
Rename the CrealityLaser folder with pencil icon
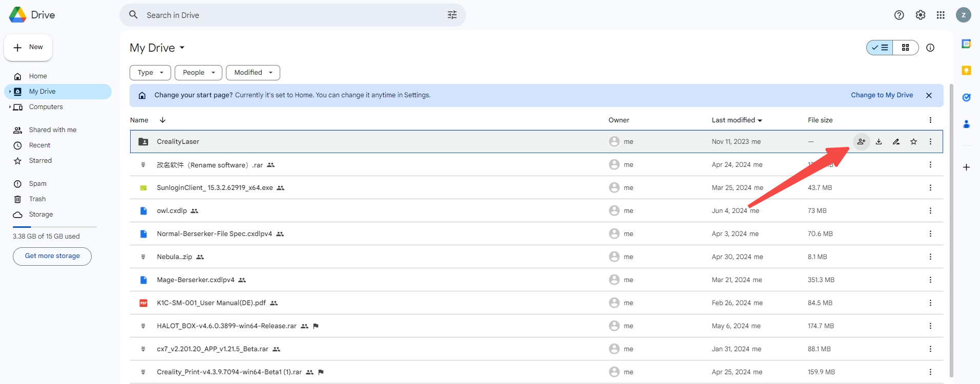[x=896, y=141]
